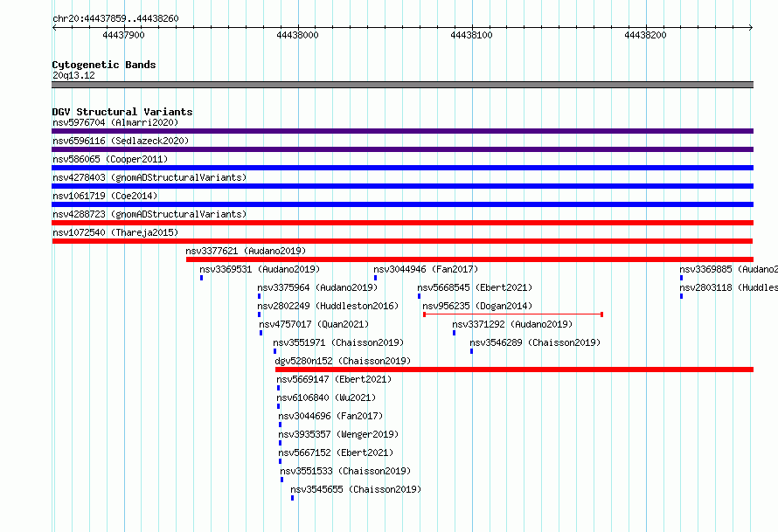Open the nsv2803118 label at right edge
778x532 pixels.
point(728,287)
